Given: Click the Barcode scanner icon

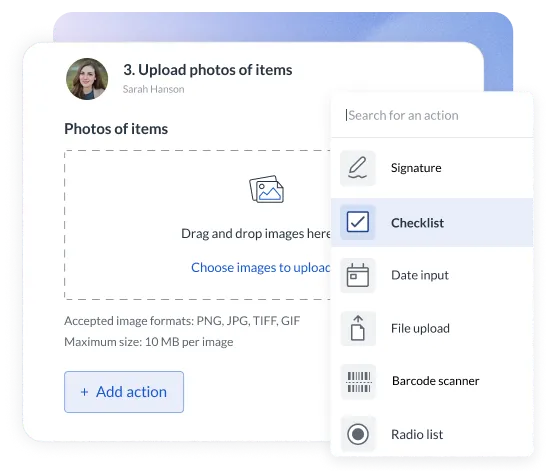Looking at the screenshot, I should (358, 382).
